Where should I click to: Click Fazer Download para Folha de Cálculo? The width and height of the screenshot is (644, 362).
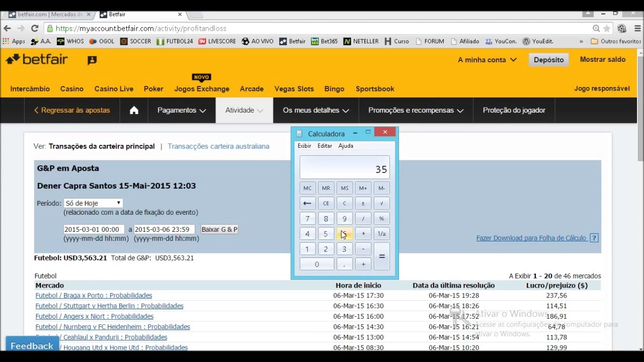pyautogui.click(x=531, y=238)
